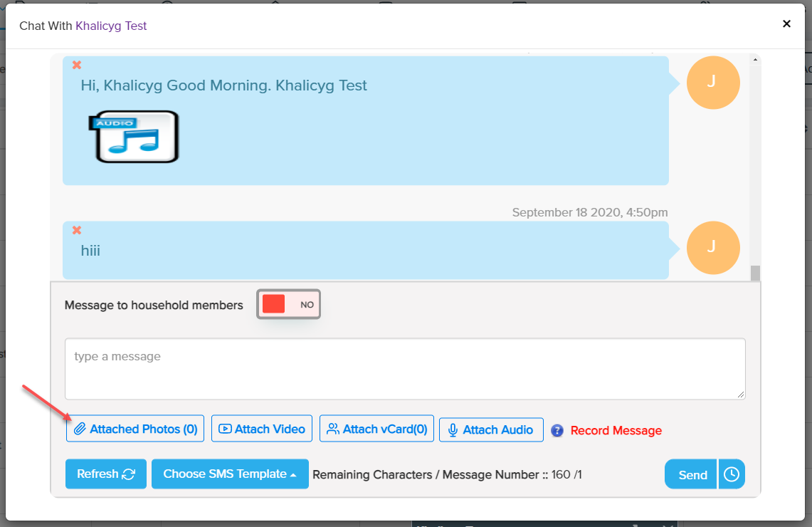This screenshot has height=527, width=812.
Task: Click into the 'type a message' text area
Action: click(405, 369)
